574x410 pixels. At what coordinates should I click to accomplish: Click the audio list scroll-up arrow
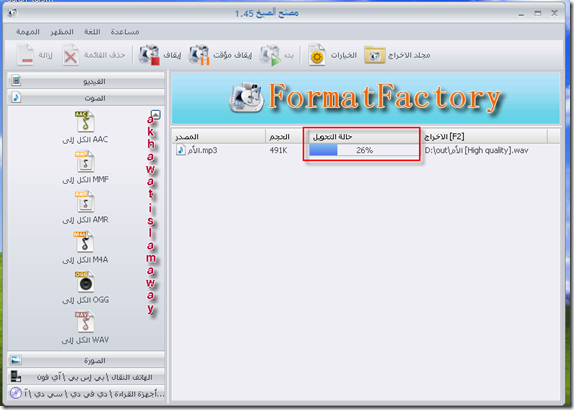coord(156,115)
